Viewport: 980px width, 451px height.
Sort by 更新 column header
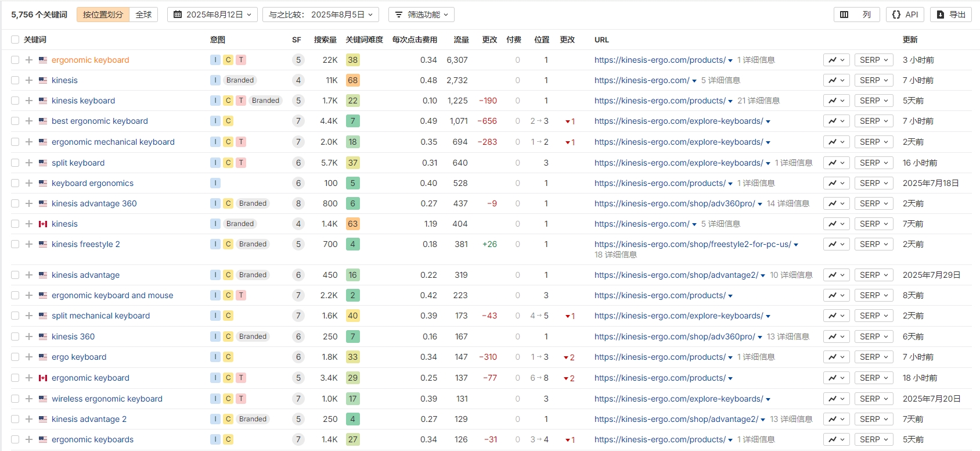coord(910,40)
